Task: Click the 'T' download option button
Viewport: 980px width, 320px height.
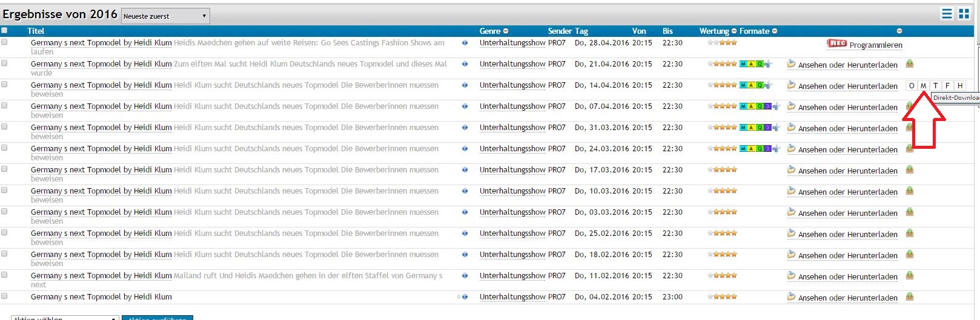Action: (x=936, y=86)
